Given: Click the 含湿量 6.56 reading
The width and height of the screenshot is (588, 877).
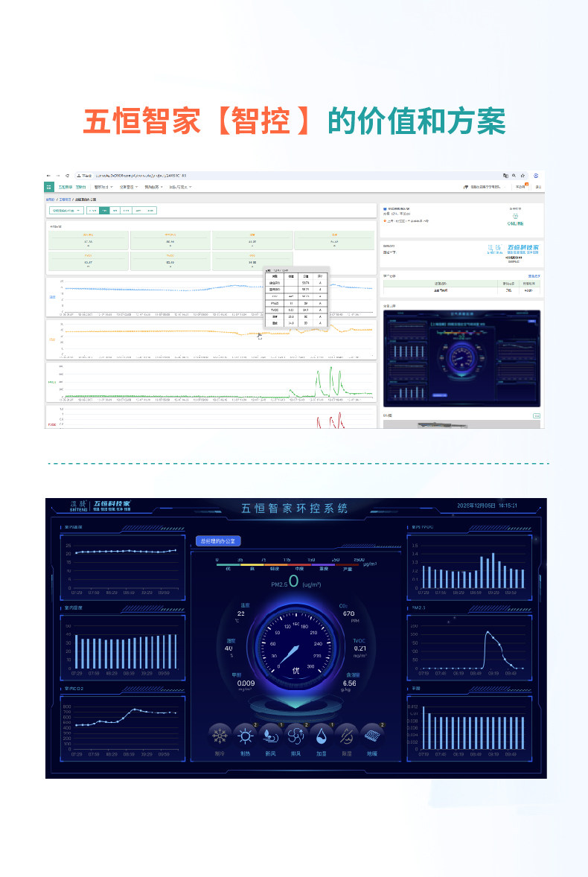Looking at the screenshot, I should [x=351, y=683].
